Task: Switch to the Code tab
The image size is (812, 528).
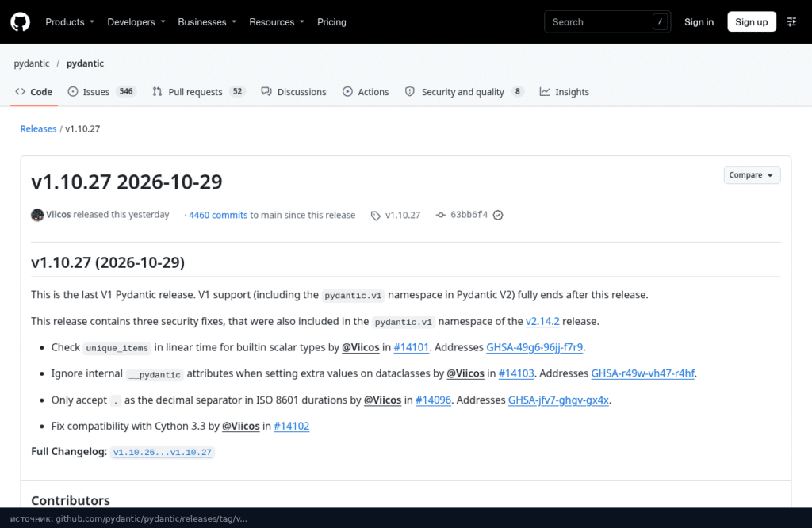Action: coord(33,92)
